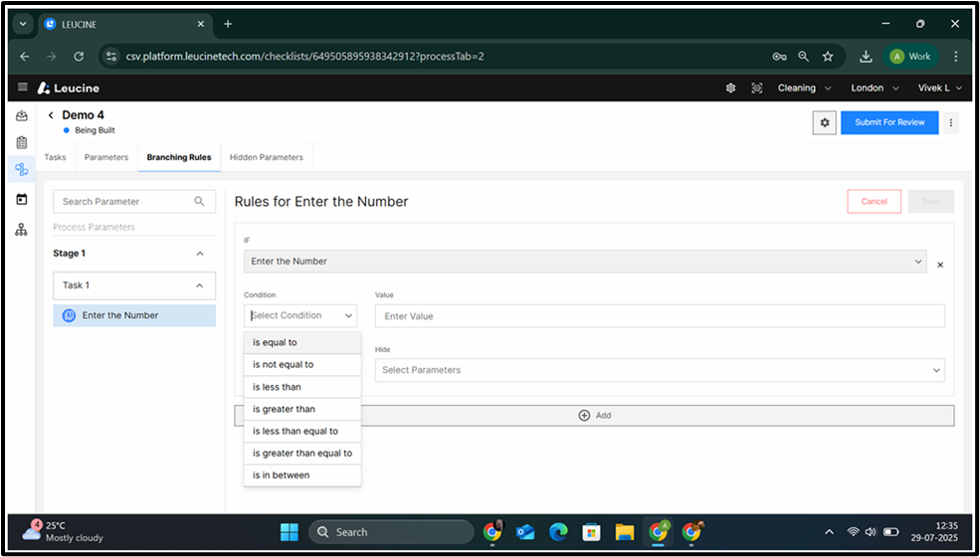Open the hierarchy icon in left sidebar

[22, 230]
